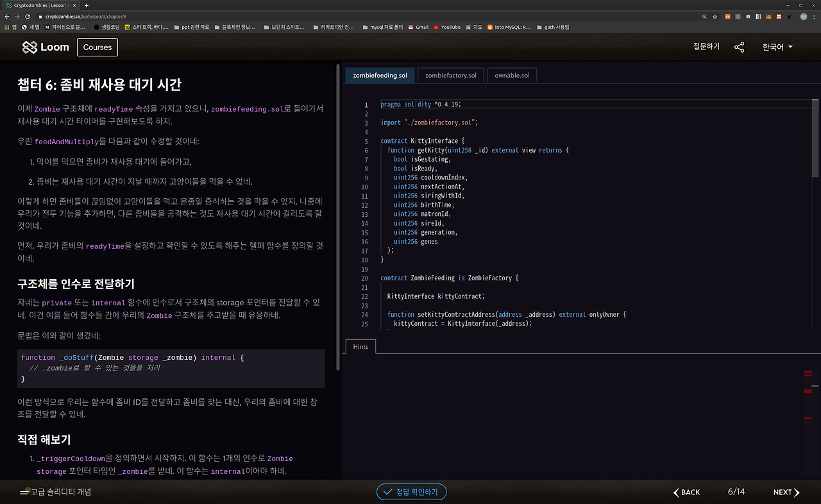Click the import zombiefactory.sol code line
Image resolution: width=821 pixels, height=504 pixels.
pyautogui.click(x=429, y=122)
